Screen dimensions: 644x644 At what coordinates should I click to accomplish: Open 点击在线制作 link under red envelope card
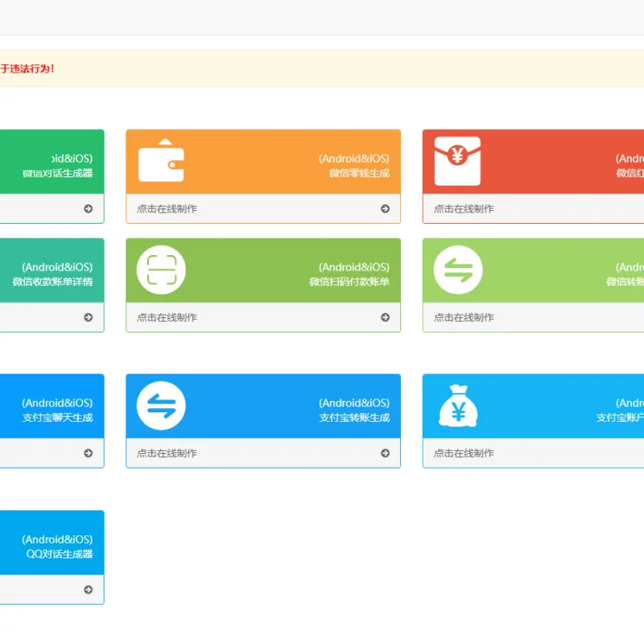click(464, 208)
